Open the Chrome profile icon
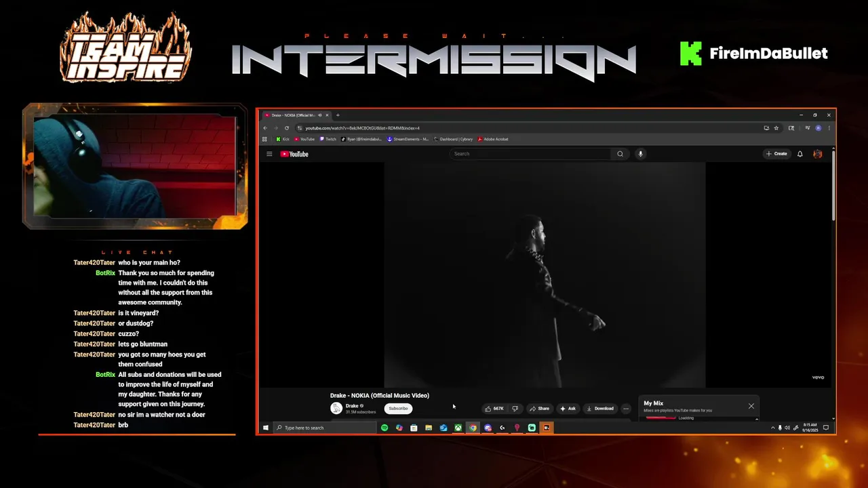This screenshot has width=868, height=488. [818, 128]
